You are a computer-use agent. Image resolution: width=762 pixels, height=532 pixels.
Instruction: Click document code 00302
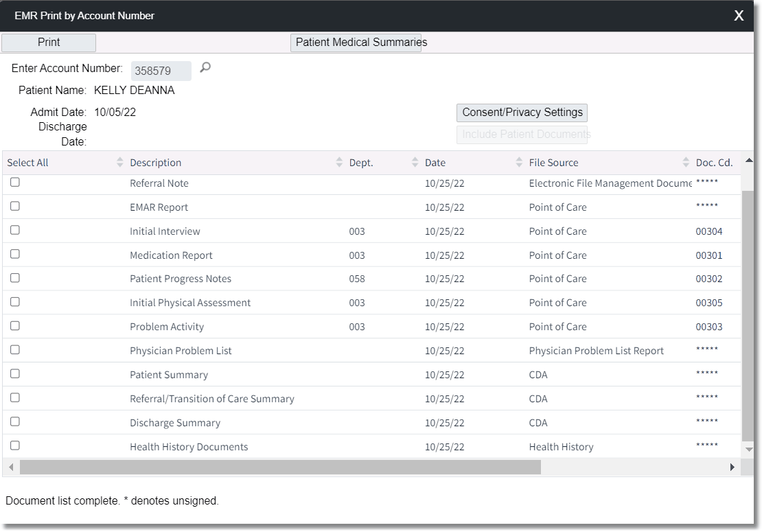pos(709,279)
